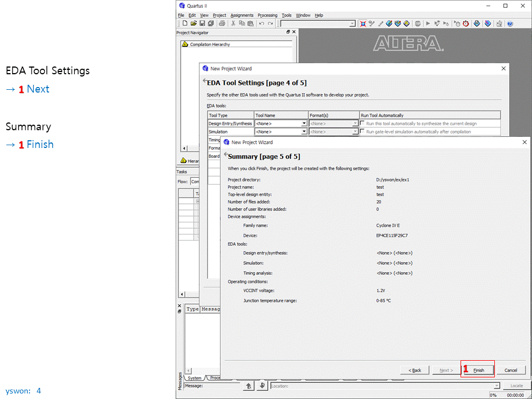532x399 pixels.
Task: Click the Undo arrow icon
Action: (x=262, y=23)
